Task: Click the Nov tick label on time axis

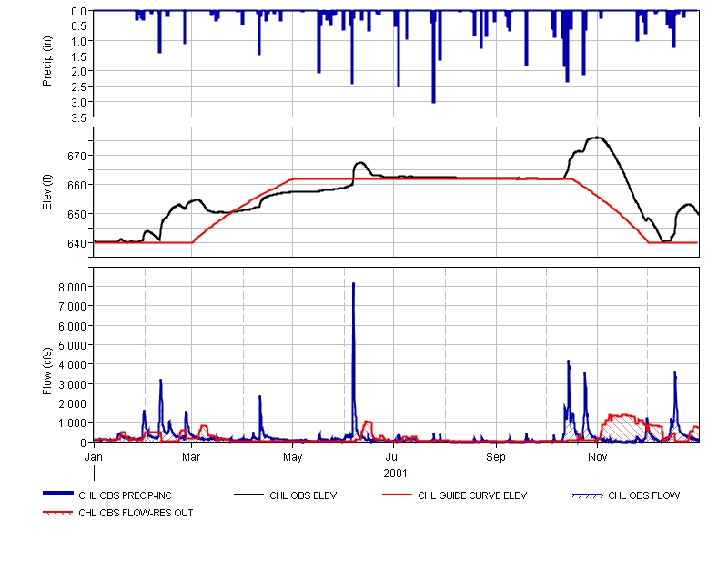Action: tap(598, 457)
